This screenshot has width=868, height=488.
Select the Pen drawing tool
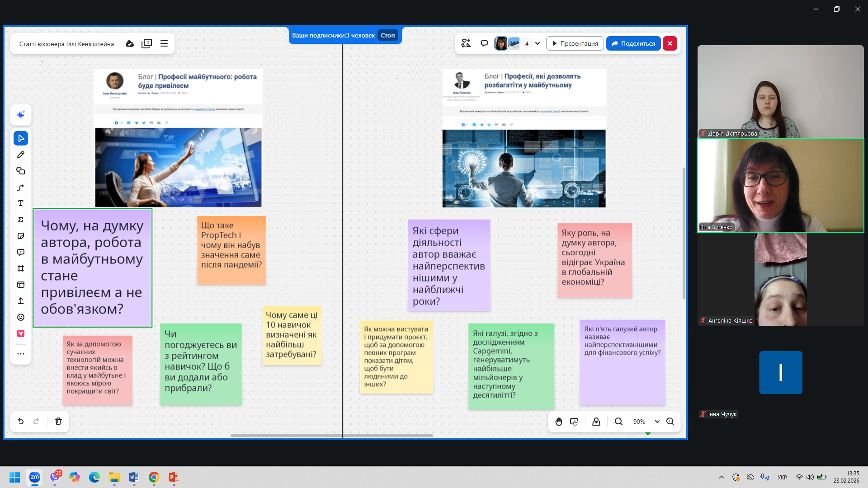21,155
